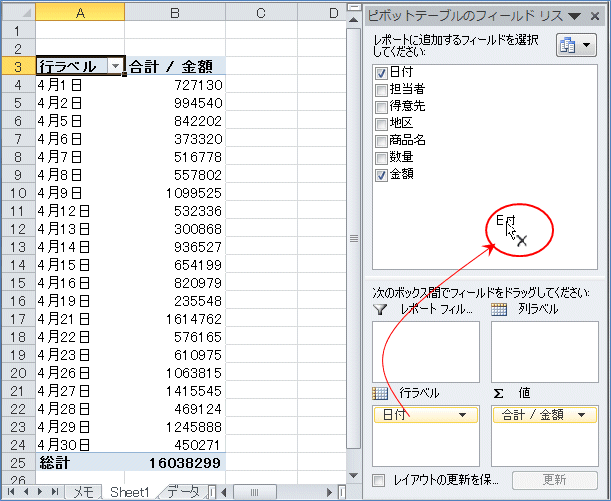Screen dimensions: 611x501
Task: Check the 数量 field checkbox
Action: tap(381, 158)
